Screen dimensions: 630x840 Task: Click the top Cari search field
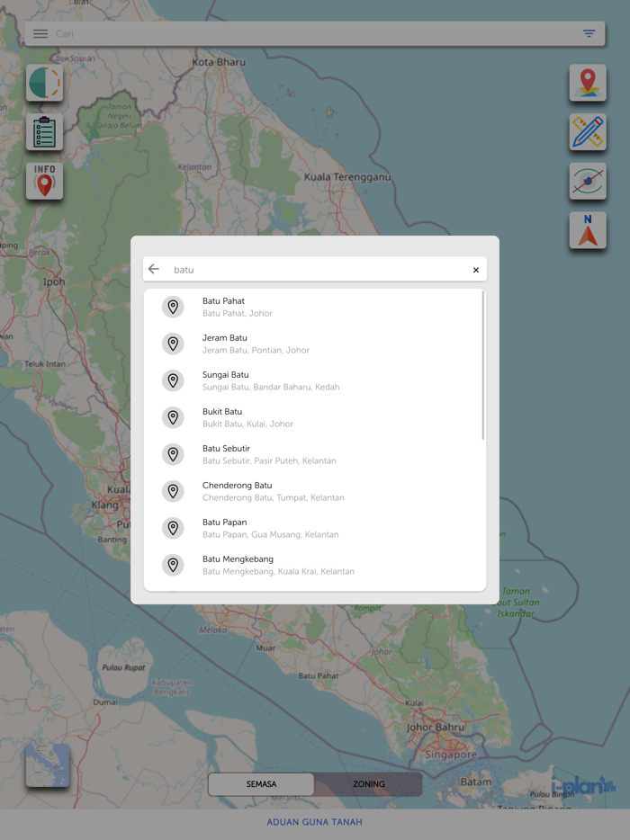pyautogui.click(x=315, y=34)
